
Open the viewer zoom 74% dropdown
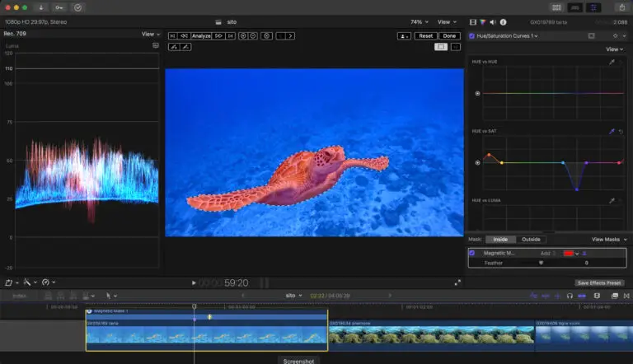coord(420,22)
